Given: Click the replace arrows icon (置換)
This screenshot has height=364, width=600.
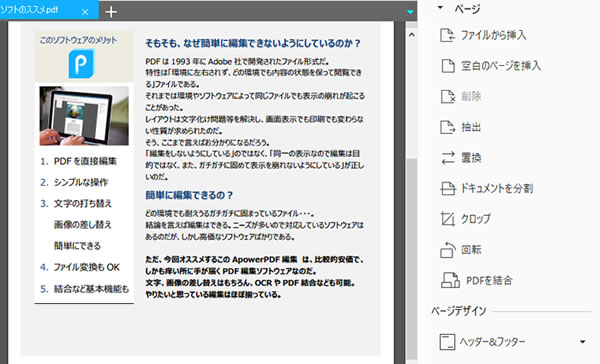Looking at the screenshot, I should (448, 158).
